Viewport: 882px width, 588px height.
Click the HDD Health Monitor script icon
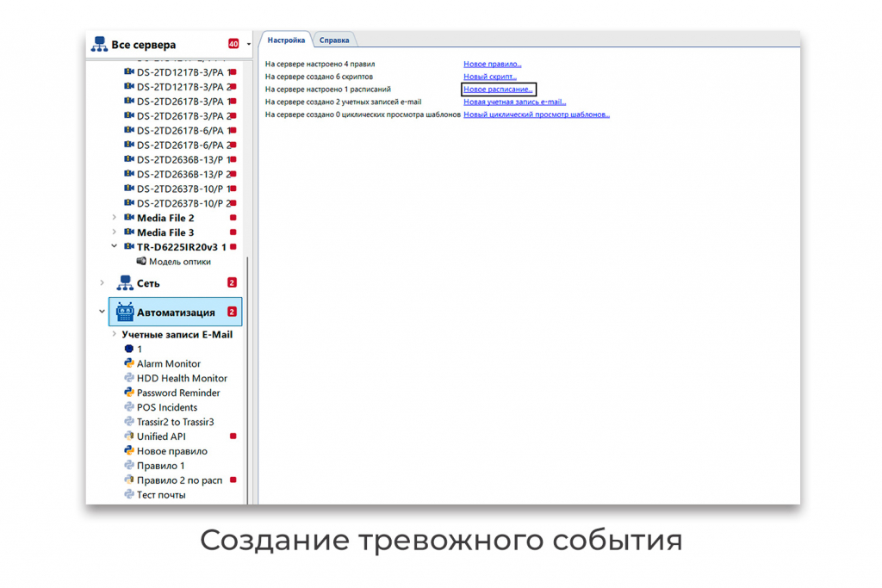[129, 378]
